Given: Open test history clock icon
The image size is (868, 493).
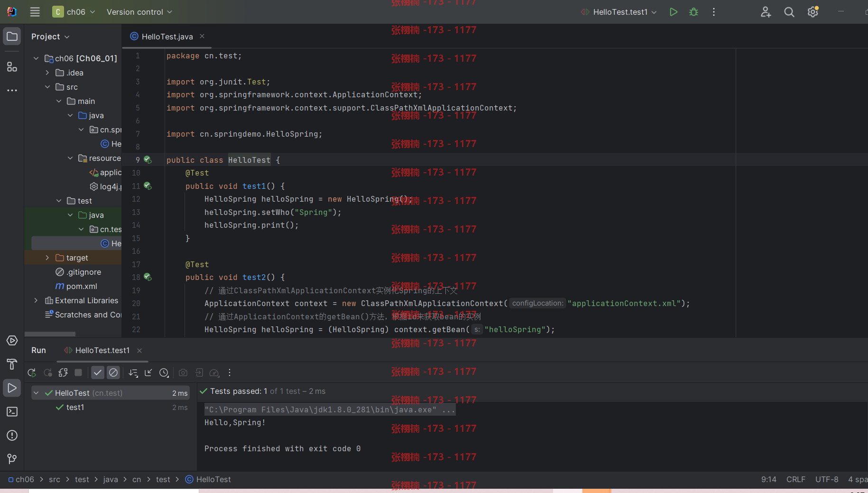Looking at the screenshot, I should click(164, 373).
